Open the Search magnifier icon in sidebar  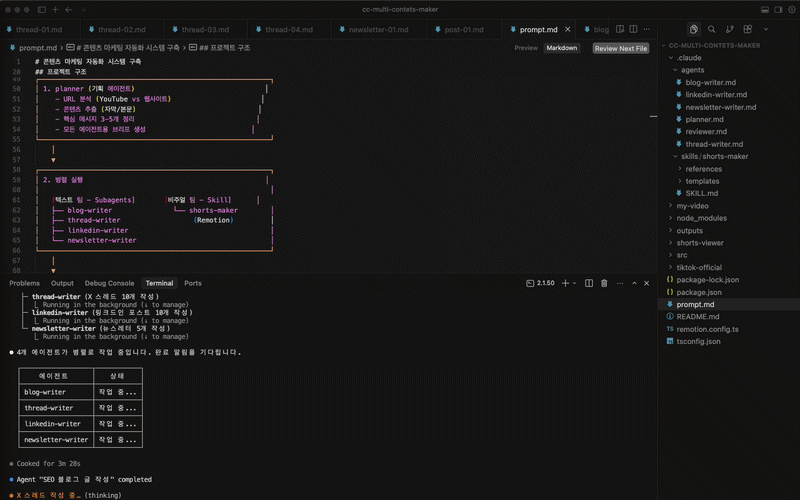click(x=711, y=29)
